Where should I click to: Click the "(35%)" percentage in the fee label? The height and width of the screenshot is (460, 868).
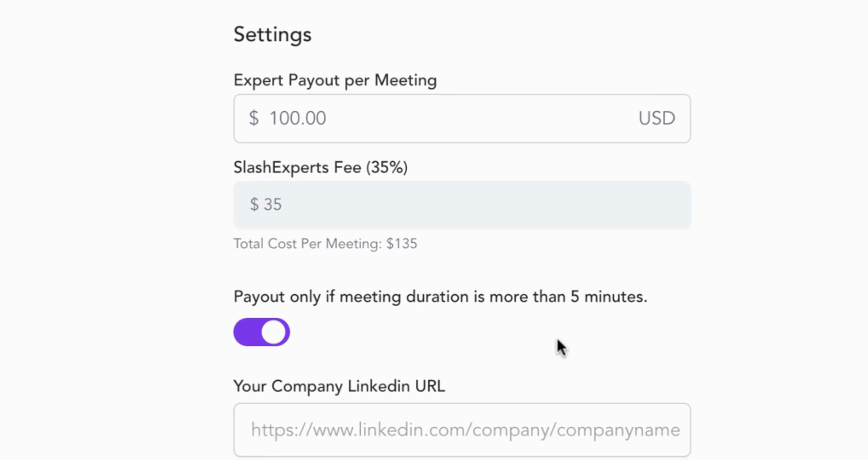point(387,167)
